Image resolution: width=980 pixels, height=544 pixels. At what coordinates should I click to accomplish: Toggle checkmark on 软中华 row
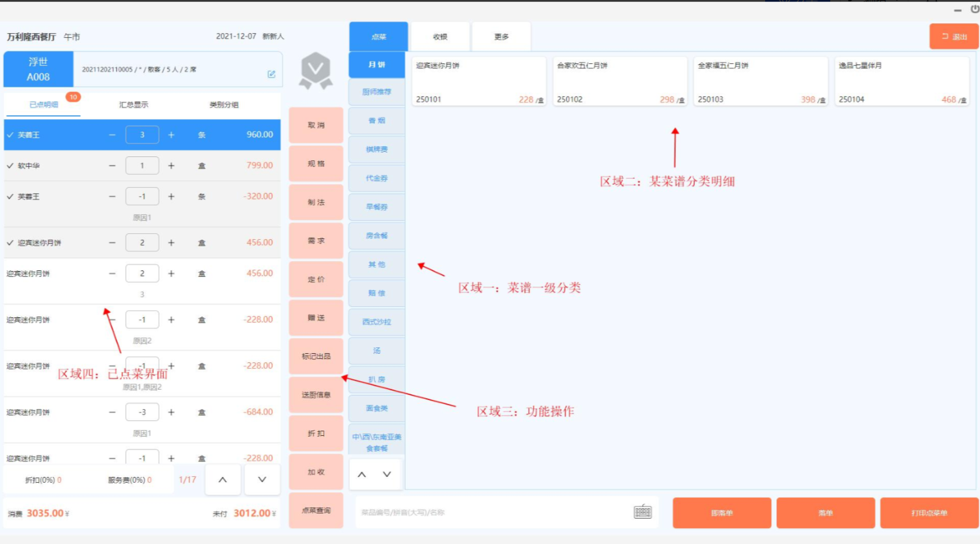coord(10,165)
